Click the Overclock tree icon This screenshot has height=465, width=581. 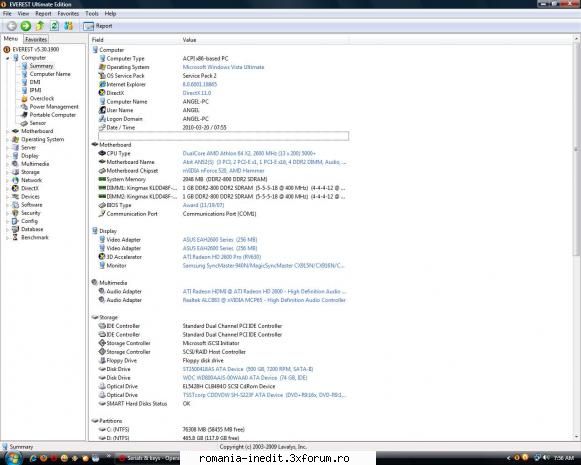point(24,99)
